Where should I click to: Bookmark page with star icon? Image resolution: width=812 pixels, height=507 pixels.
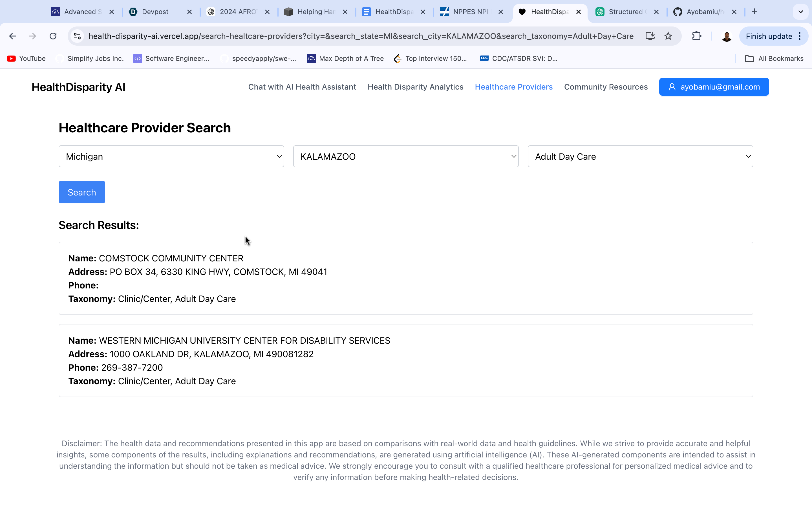(x=668, y=36)
